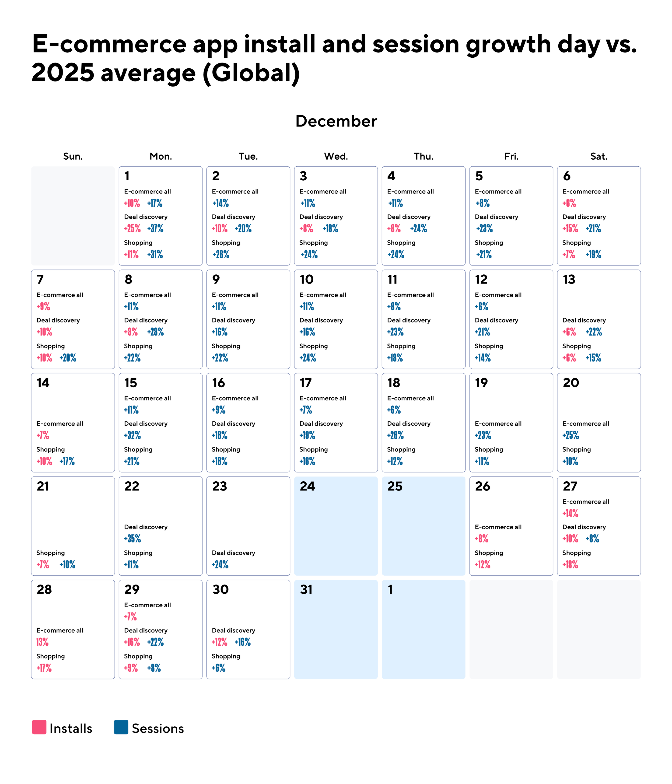This screenshot has height=784, width=672.
Task: Select the highlighted day 31 cell
Action: [x=336, y=629]
